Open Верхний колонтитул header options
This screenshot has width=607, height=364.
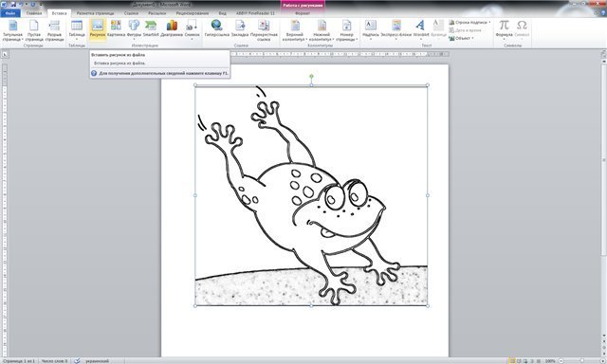295,30
